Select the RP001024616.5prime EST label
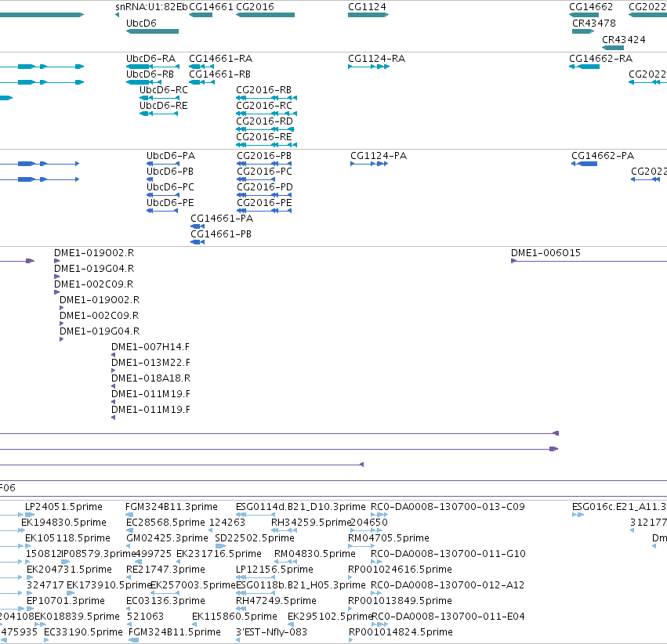 click(x=400, y=570)
